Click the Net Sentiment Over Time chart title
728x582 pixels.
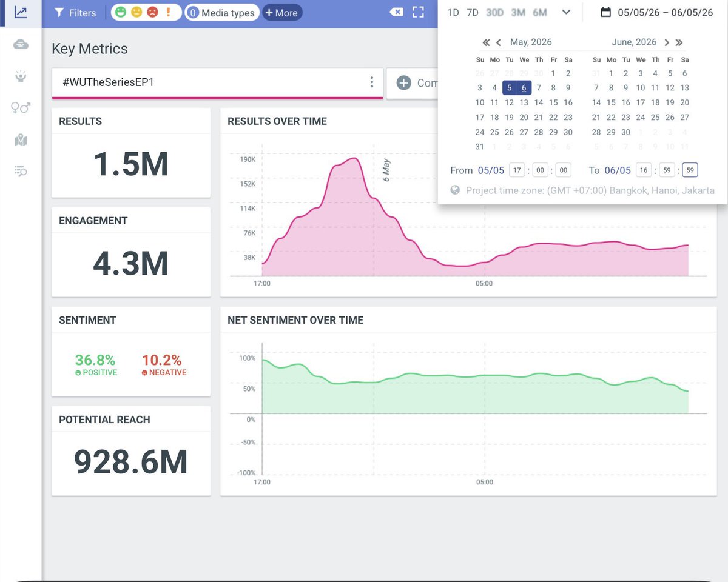295,320
